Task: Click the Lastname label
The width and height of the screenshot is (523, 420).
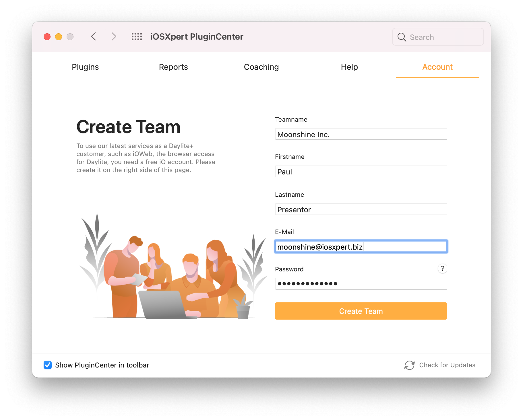Action: pyautogui.click(x=289, y=195)
